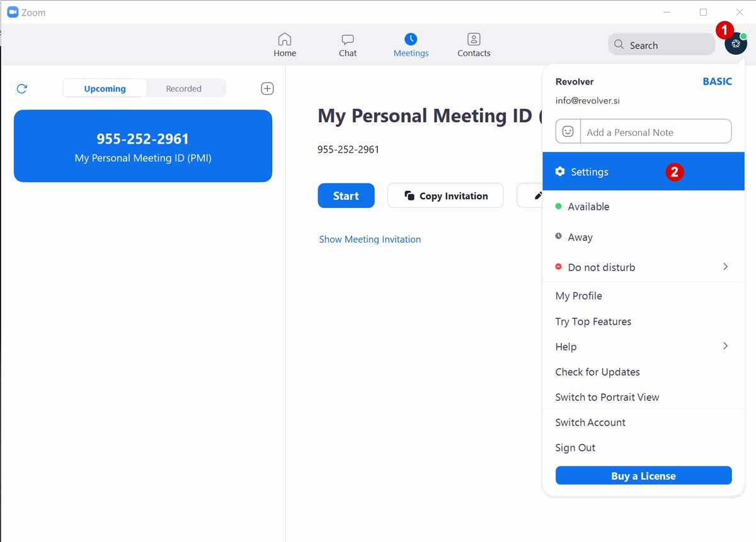
Task: Open the Contacts tab
Action: coord(474,45)
